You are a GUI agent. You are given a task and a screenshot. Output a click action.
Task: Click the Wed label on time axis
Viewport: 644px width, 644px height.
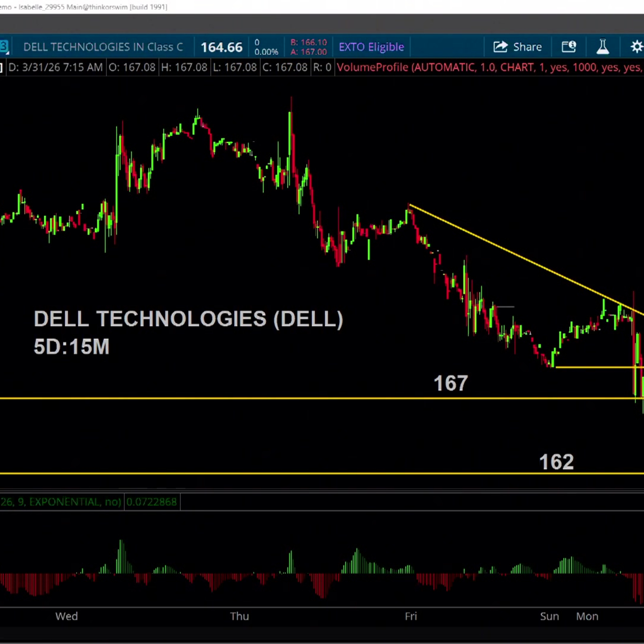(67, 616)
